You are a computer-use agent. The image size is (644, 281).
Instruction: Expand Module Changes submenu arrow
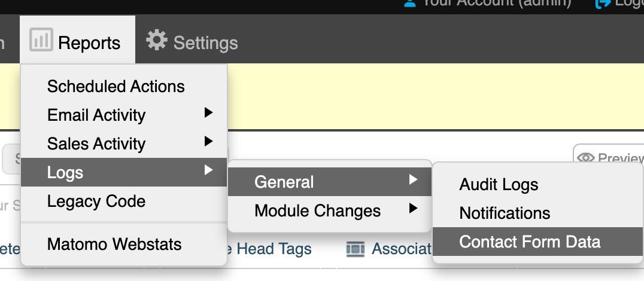(414, 209)
